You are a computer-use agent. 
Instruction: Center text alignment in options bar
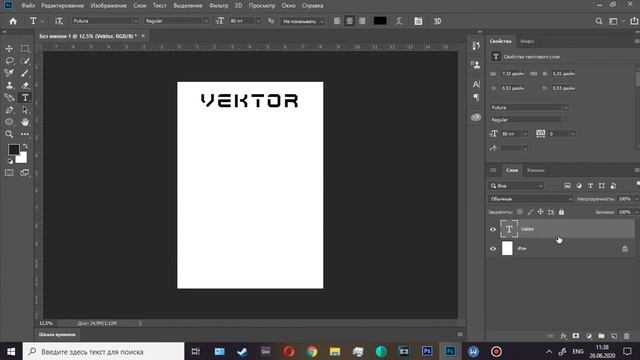pyautogui.click(x=349, y=21)
